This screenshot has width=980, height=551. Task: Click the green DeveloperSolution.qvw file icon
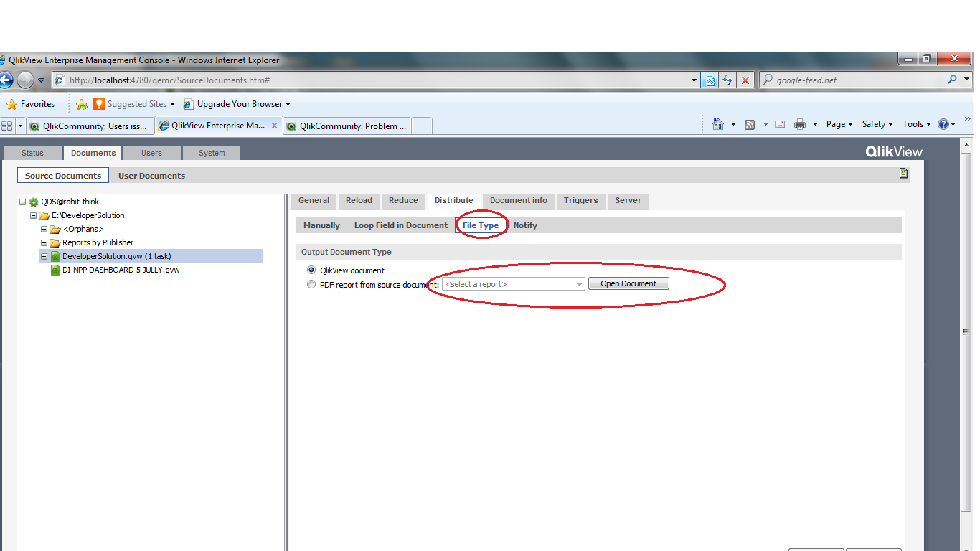55,256
